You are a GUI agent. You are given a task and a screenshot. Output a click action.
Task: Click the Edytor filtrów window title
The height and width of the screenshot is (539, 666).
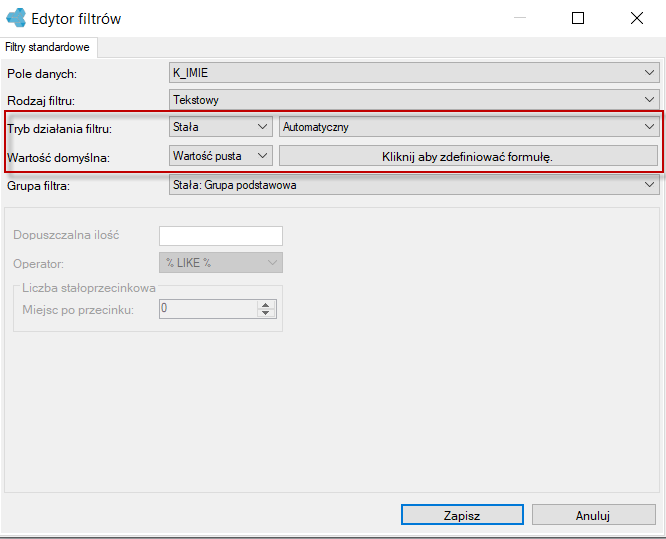(x=76, y=19)
